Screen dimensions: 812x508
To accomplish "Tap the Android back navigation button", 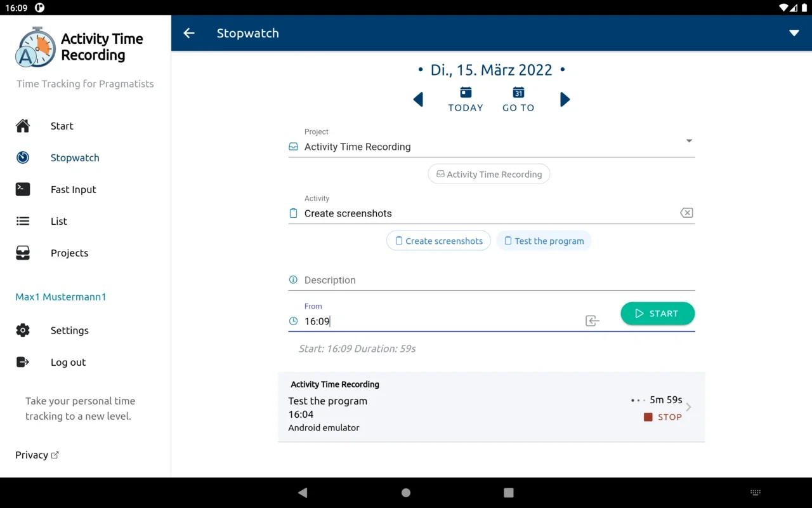I will [303, 493].
